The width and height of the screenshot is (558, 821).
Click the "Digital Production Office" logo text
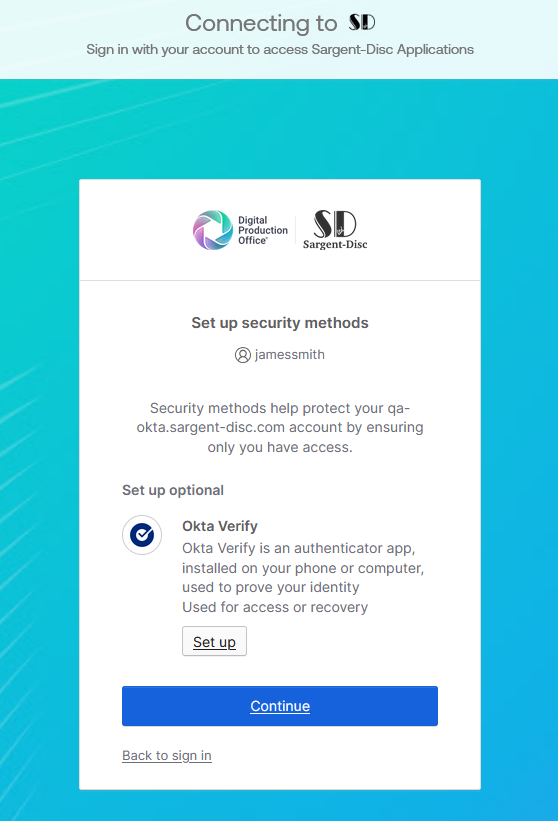pyautogui.click(x=263, y=230)
